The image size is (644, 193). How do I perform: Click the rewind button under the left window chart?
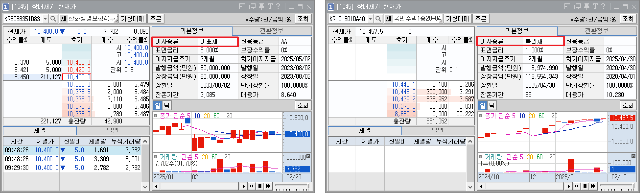tap(251, 186)
